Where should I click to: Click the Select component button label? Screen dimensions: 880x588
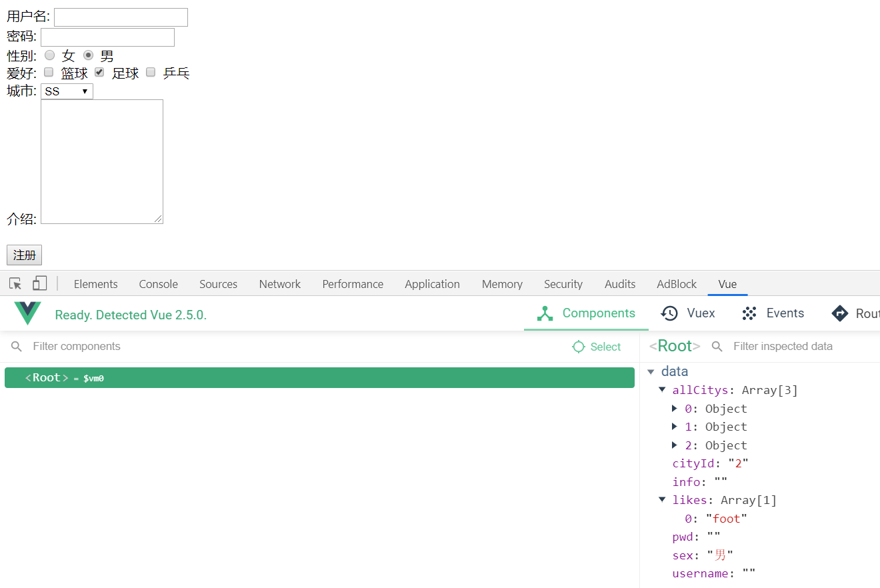(605, 347)
